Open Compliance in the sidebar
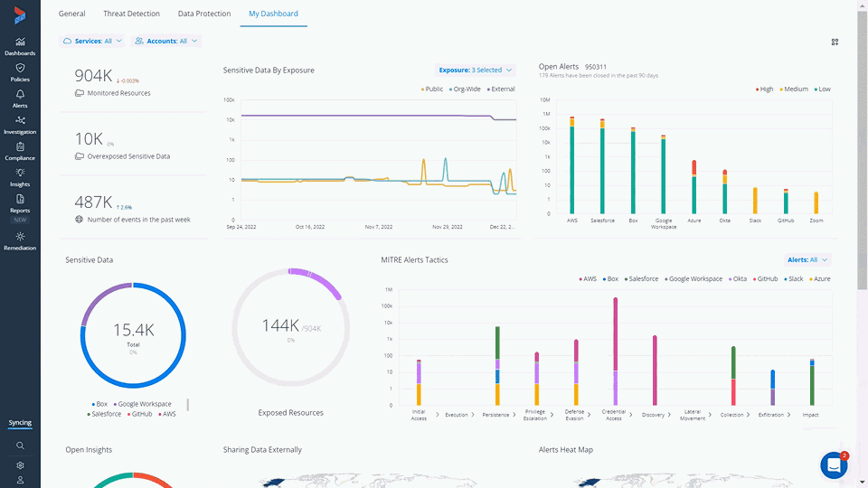The height and width of the screenshot is (488, 868). tap(20, 151)
